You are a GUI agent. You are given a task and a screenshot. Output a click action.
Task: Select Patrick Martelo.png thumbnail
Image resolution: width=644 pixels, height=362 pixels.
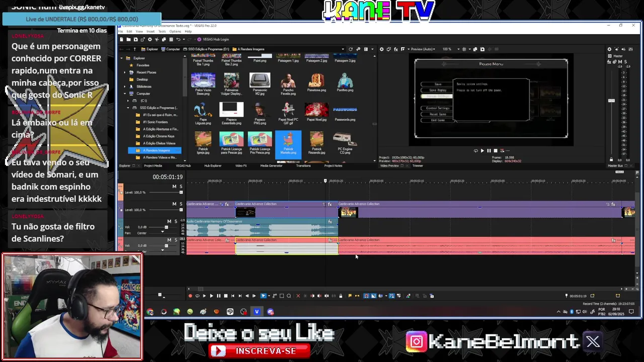click(288, 144)
